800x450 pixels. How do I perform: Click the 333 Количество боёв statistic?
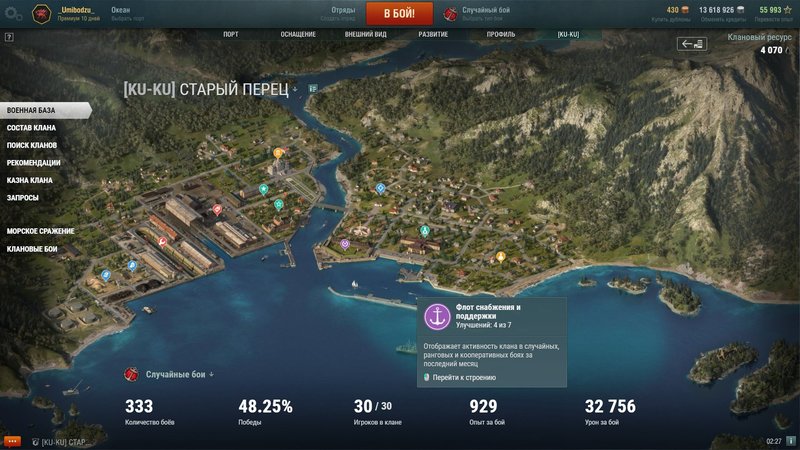pos(149,412)
